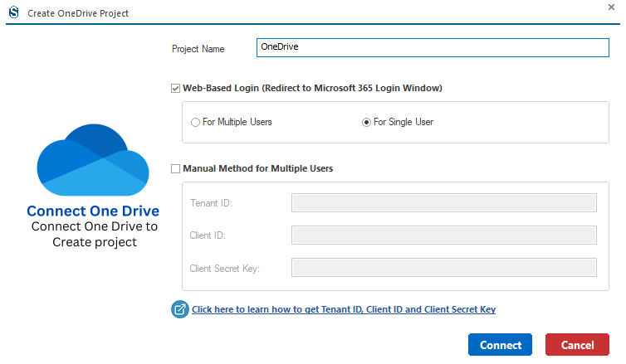This screenshot has height=364, width=626.
Task: Click the external link icon beside help link
Action: point(179,309)
